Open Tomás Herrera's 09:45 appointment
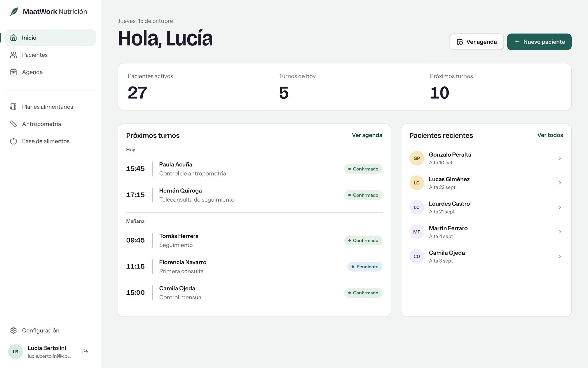This screenshot has width=588, height=368. coord(254,240)
